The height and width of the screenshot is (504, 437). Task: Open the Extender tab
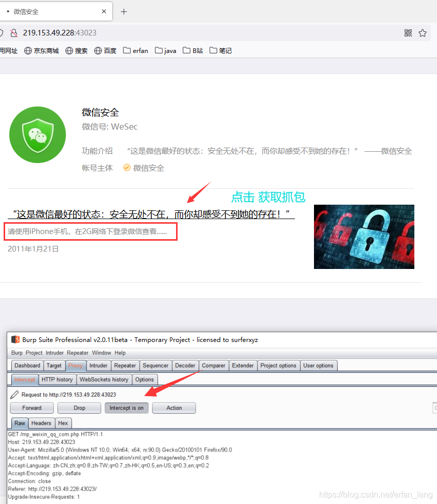click(243, 366)
